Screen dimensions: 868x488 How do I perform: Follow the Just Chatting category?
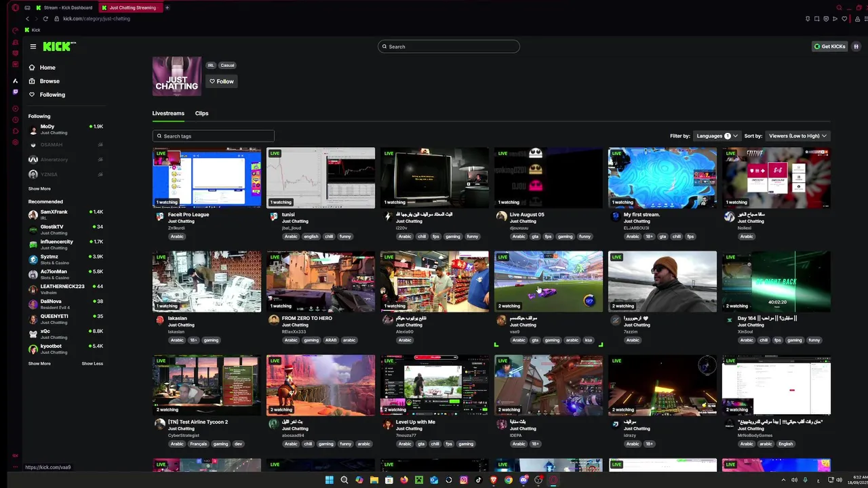click(x=222, y=81)
